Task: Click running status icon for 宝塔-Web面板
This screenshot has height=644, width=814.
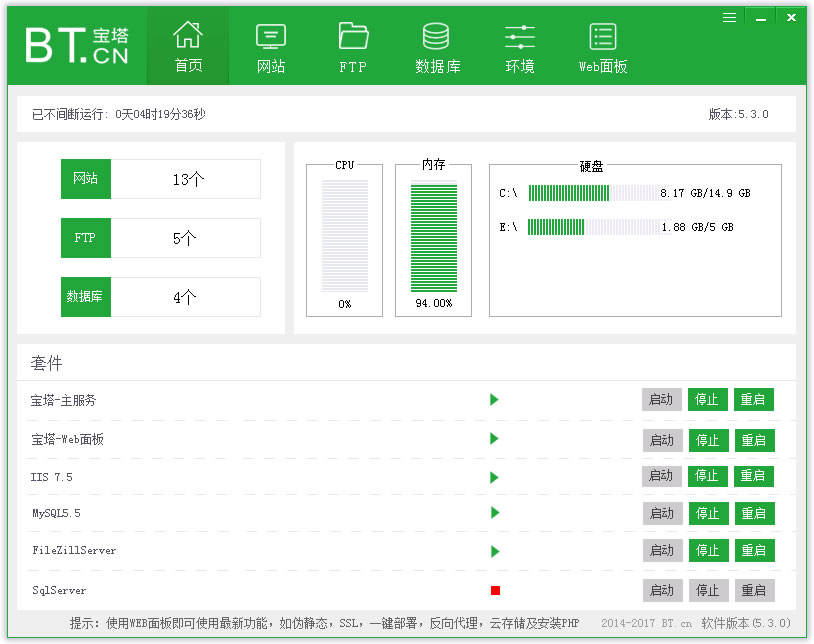Action: [x=494, y=439]
